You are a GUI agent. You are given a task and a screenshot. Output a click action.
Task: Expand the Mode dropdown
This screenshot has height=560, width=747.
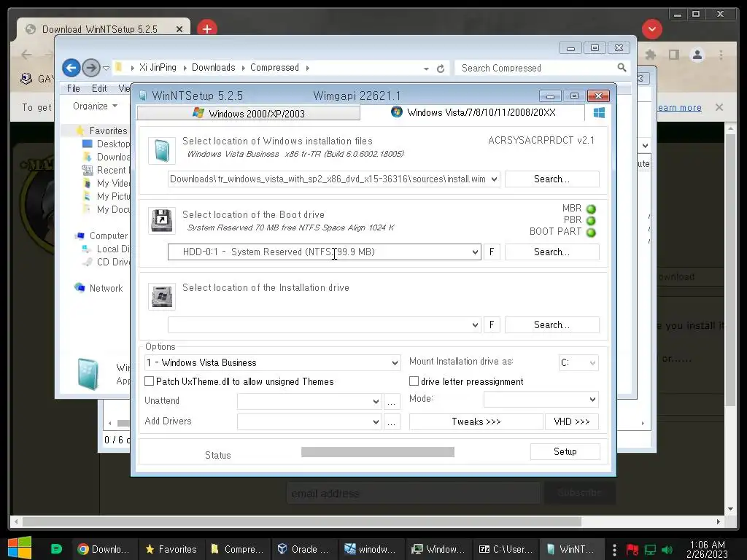[592, 399]
